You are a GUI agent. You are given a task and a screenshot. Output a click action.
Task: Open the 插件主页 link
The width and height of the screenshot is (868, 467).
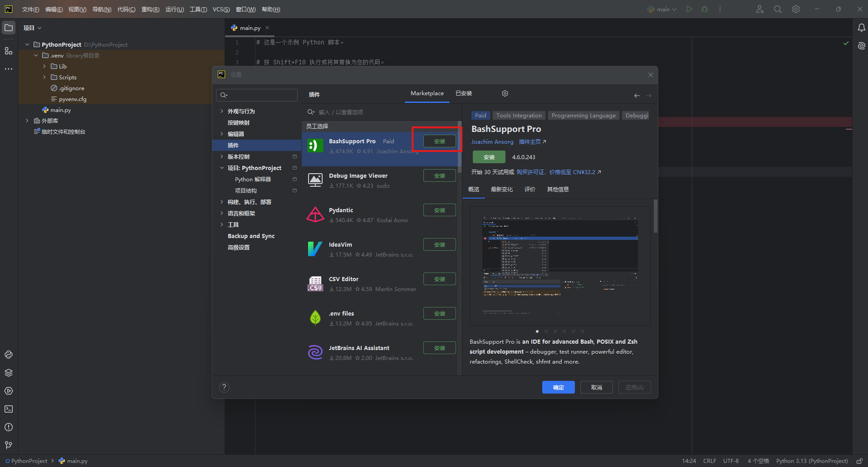[x=533, y=142]
